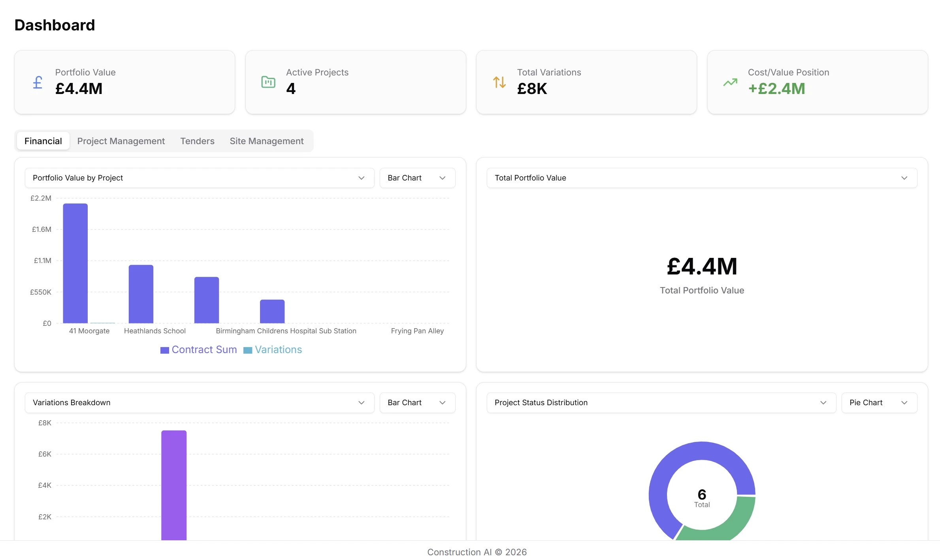Click the trending-up icon on Cost/Value Position card

731,82
